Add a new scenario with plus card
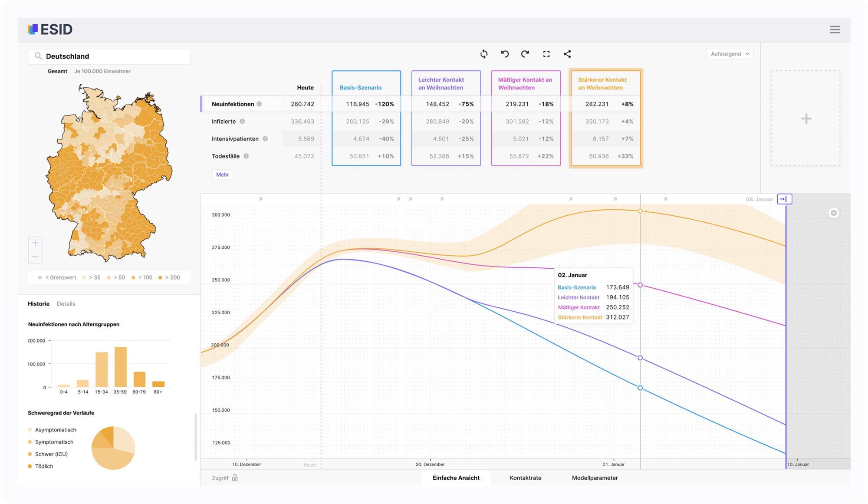The height and width of the screenshot is (504, 868). click(x=806, y=119)
